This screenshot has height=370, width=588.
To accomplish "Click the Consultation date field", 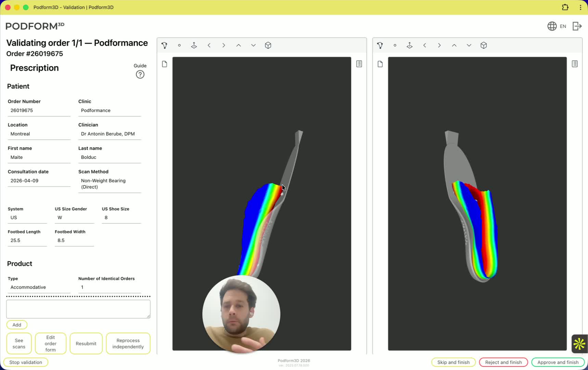I will point(39,181).
